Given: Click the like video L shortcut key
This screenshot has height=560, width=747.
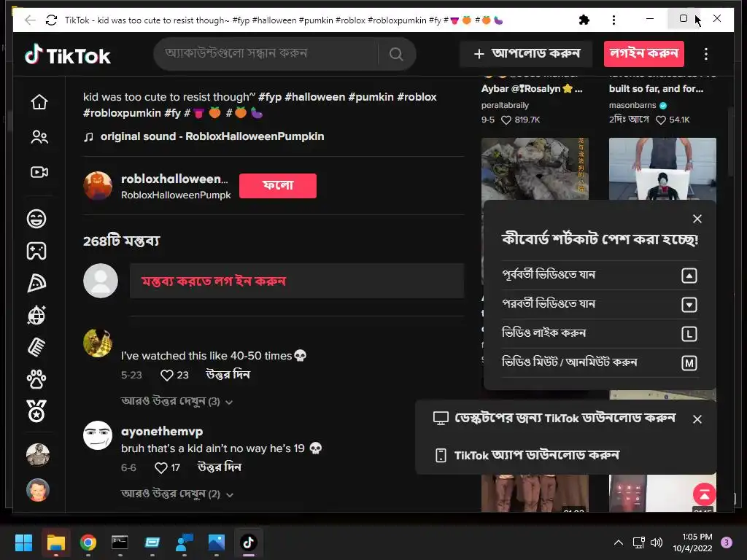Looking at the screenshot, I should point(689,334).
